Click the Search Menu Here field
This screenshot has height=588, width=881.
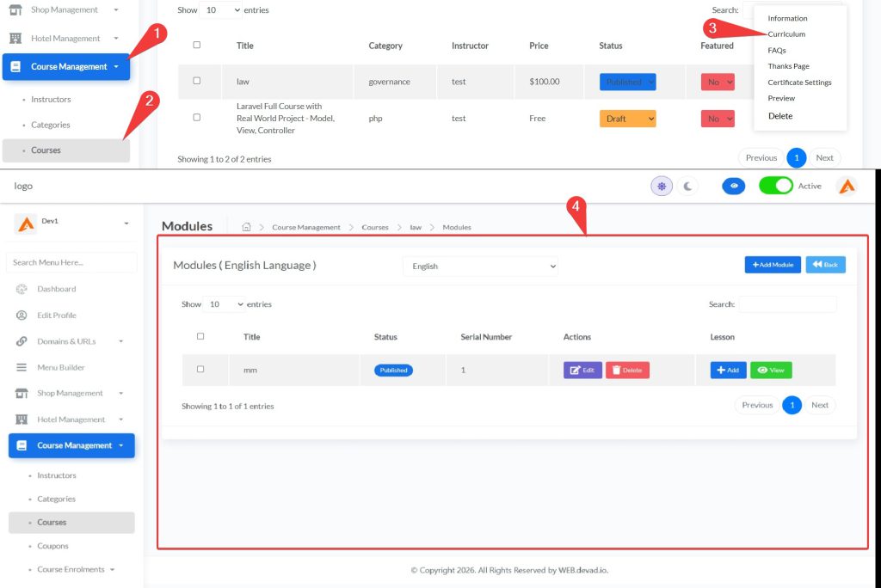pos(71,262)
